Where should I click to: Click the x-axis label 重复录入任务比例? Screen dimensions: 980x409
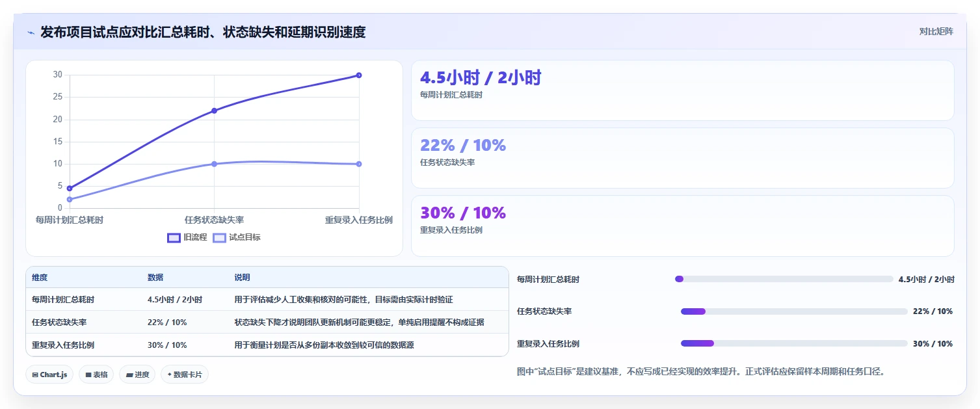pyautogui.click(x=359, y=220)
